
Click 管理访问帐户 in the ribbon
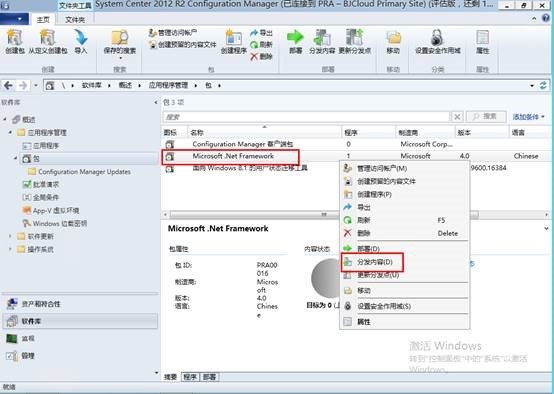(x=173, y=33)
